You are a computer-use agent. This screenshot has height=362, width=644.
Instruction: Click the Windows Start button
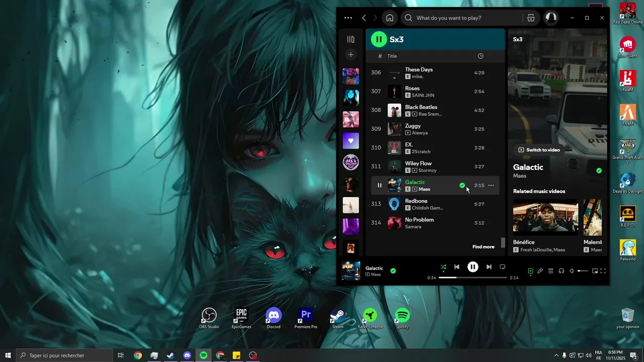point(8,355)
